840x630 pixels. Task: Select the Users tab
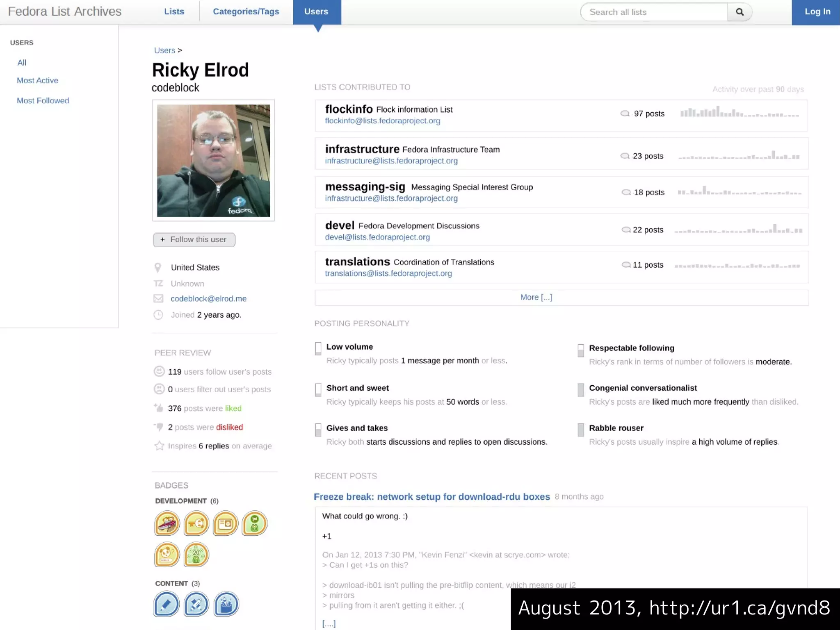point(317,12)
